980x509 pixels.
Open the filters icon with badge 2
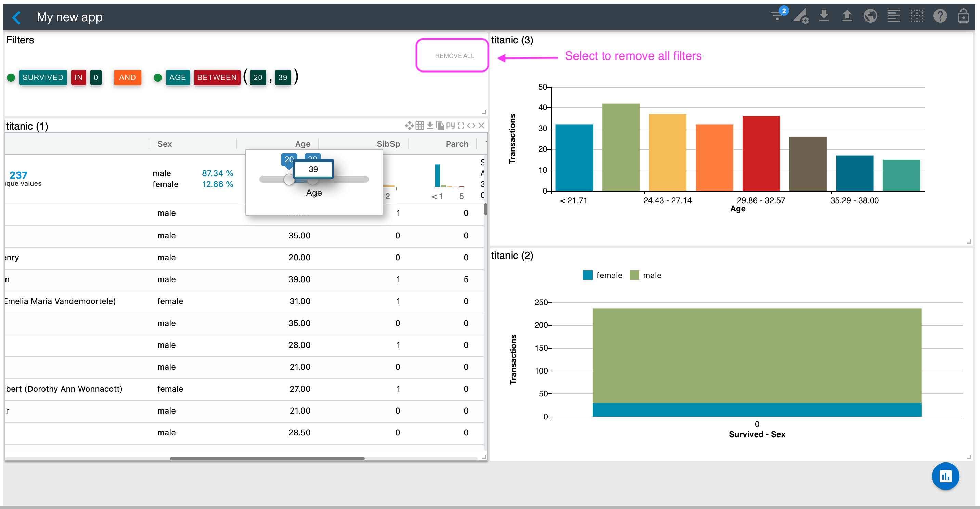click(778, 16)
